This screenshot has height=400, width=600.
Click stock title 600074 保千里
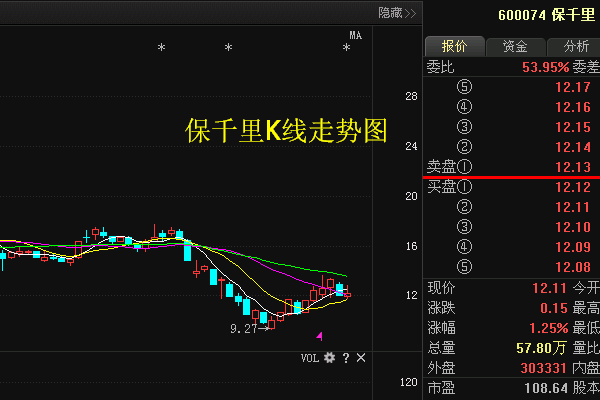546,15
